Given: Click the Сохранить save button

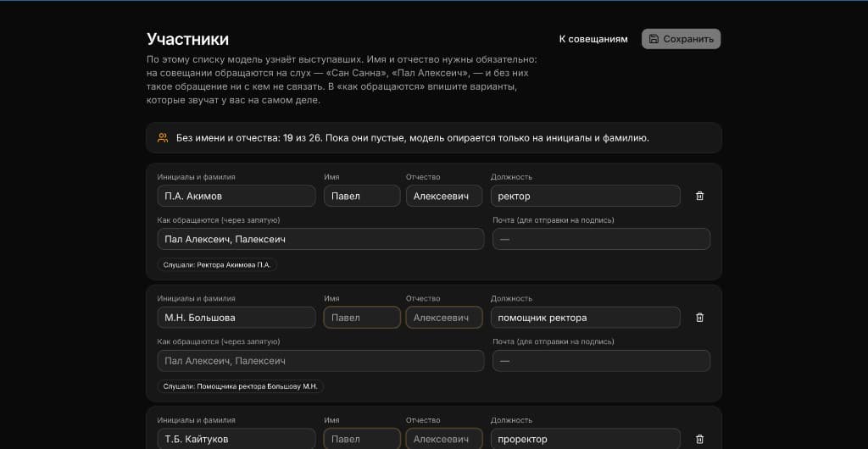Looking at the screenshot, I should tap(681, 39).
